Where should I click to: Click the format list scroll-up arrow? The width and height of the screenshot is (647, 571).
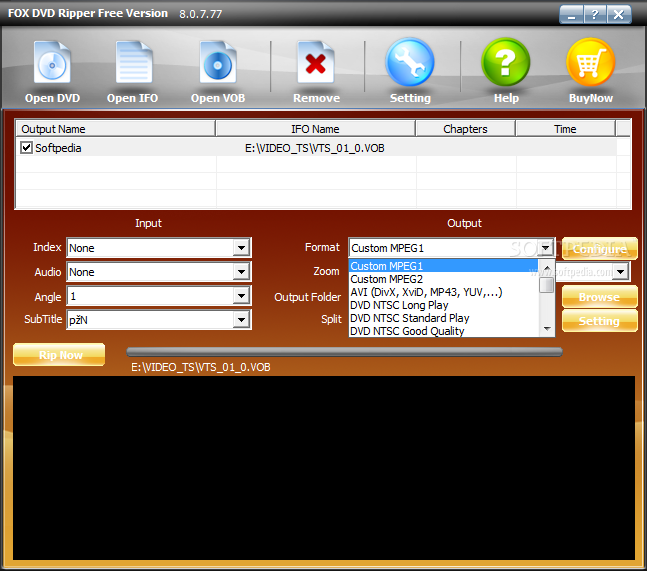(547, 268)
